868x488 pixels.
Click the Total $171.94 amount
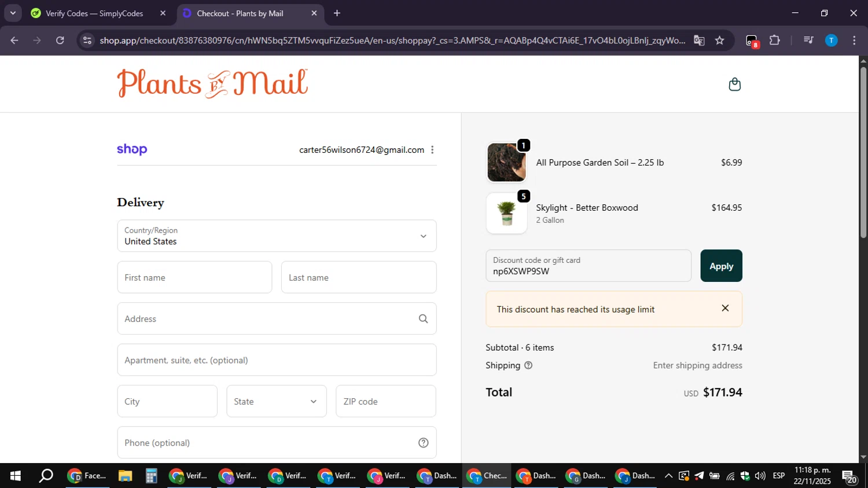(722, 392)
